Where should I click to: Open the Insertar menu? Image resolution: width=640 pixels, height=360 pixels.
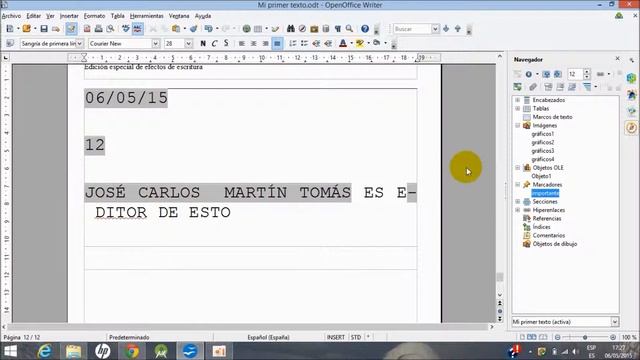tap(69, 16)
